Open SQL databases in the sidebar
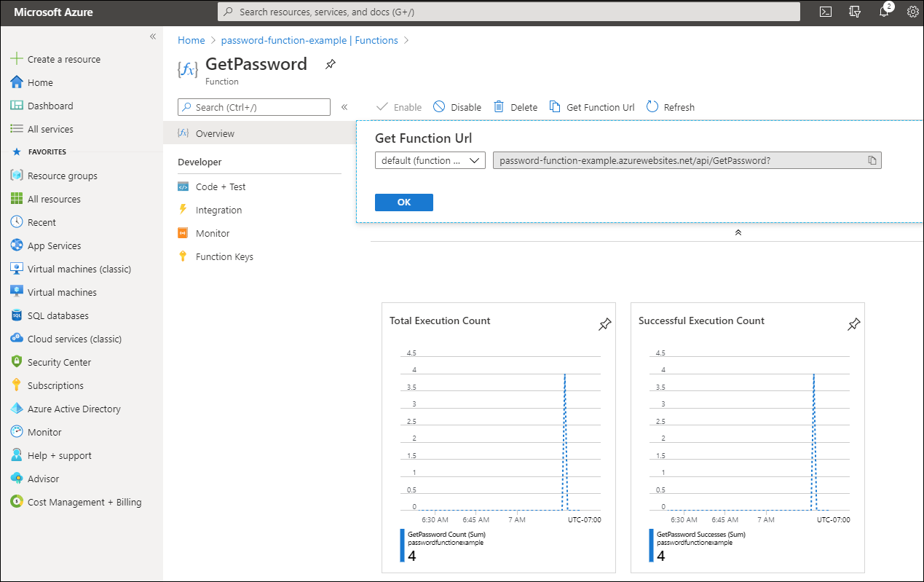 (x=58, y=315)
